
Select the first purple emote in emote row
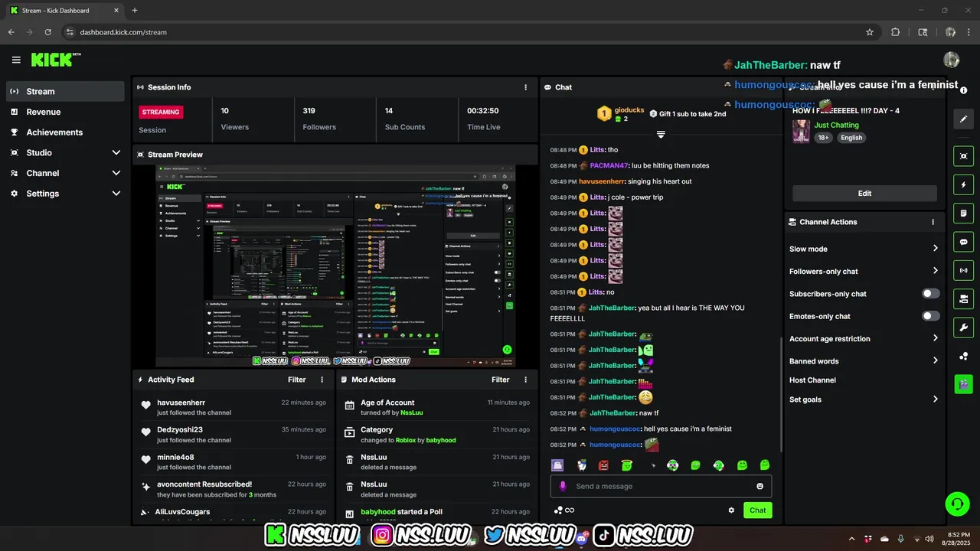(x=557, y=465)
